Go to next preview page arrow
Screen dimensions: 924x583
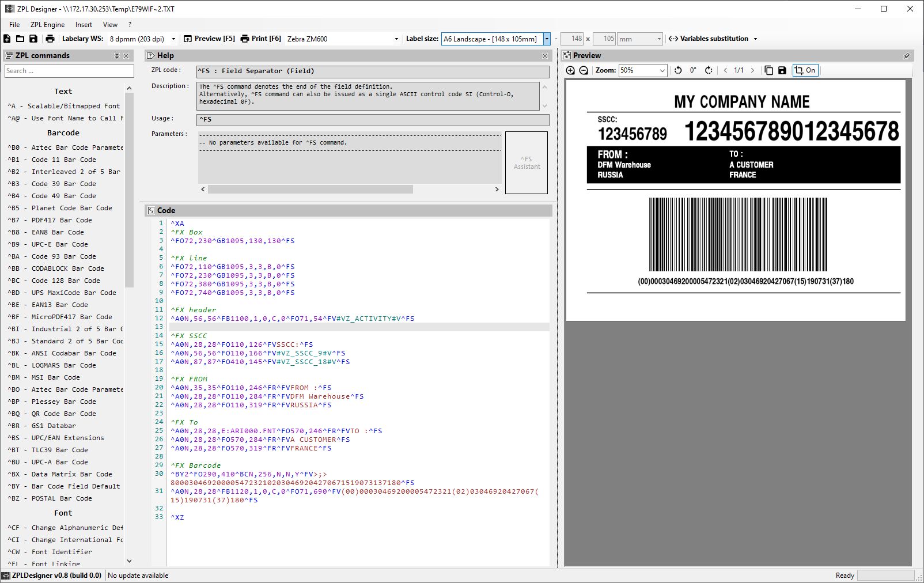pos(752,70)
